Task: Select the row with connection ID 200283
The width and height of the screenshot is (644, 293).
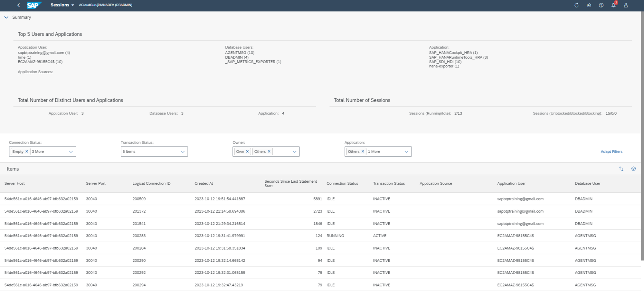Action: (139, 236)
